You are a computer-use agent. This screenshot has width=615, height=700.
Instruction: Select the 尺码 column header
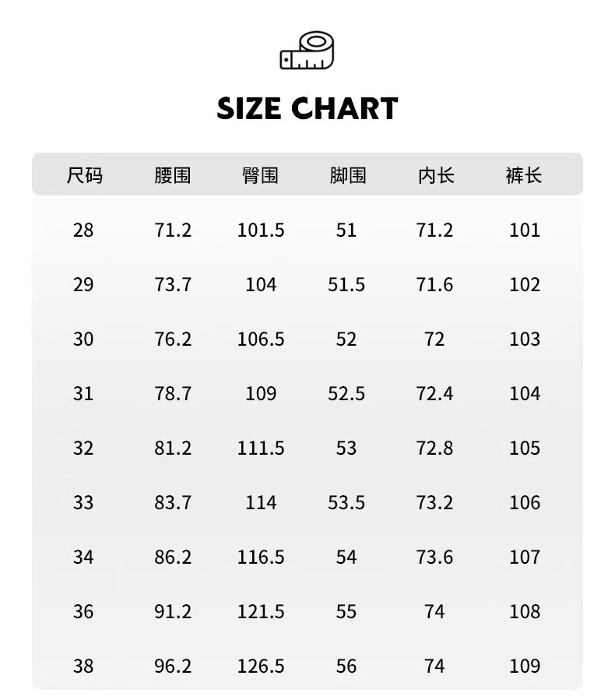[84, 176]
